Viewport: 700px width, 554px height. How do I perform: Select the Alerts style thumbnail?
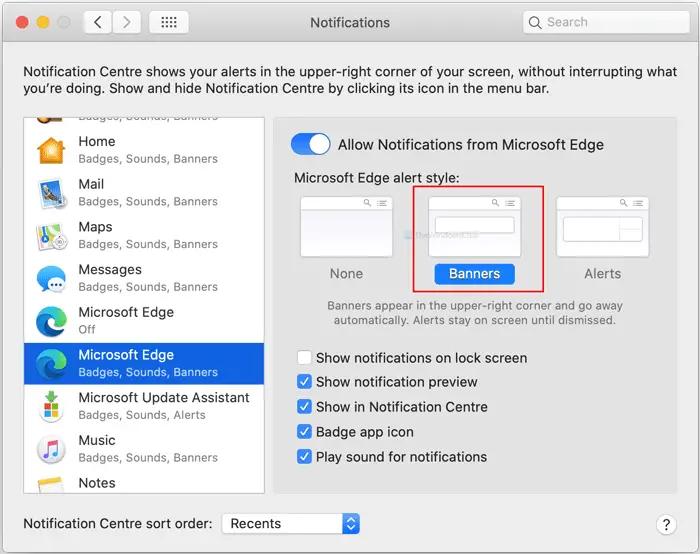(x=602, y=226)
